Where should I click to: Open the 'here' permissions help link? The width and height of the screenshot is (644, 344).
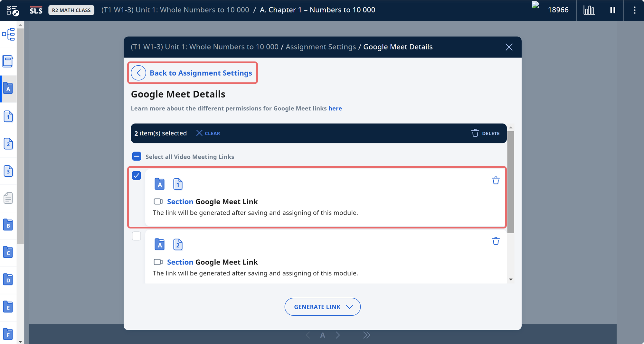(x=335, y=108)
